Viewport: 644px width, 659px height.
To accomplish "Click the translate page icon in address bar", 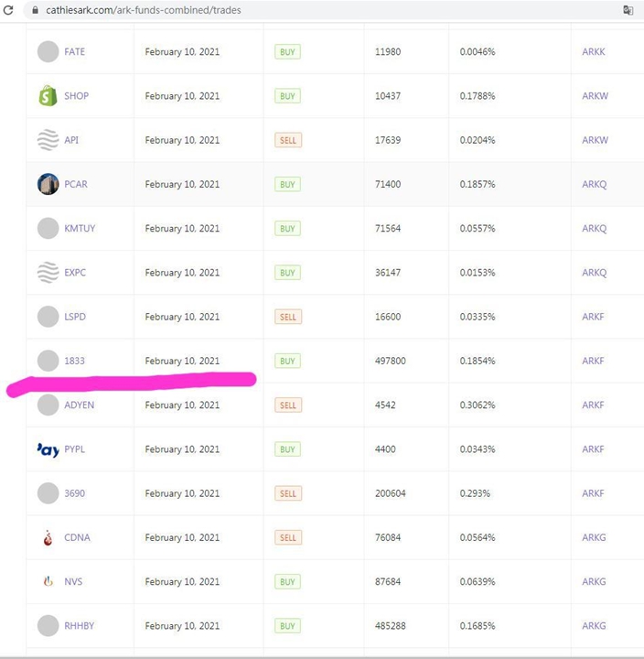I will coord(628,10).
